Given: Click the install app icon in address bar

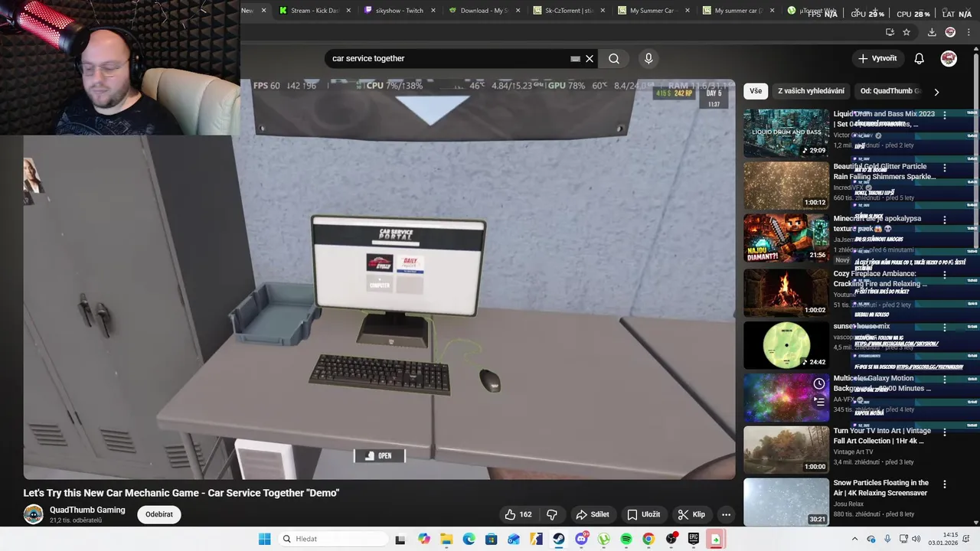Looking at the screenshot, I should click(x=890, y=32).
